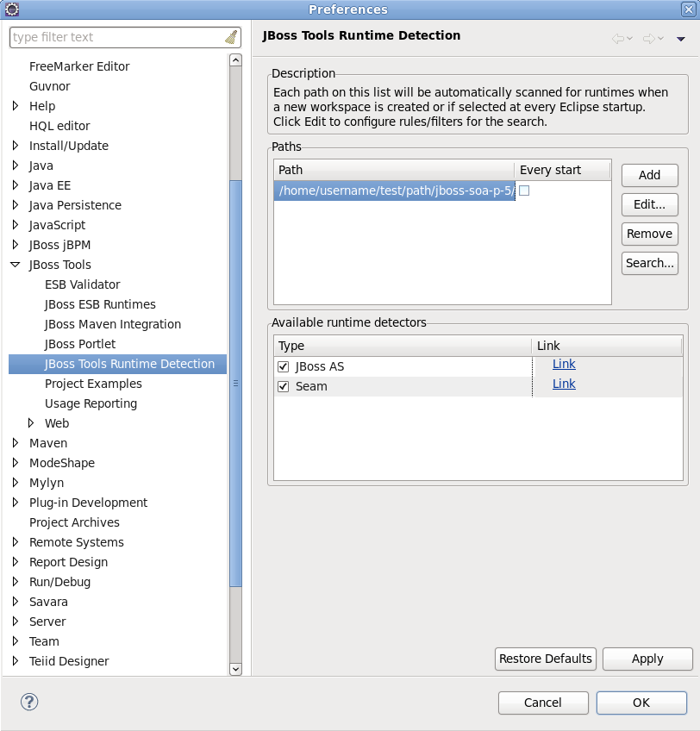Expand the JBoss jBPM node
Screen dimensions: 700x731
coord(16,245)
